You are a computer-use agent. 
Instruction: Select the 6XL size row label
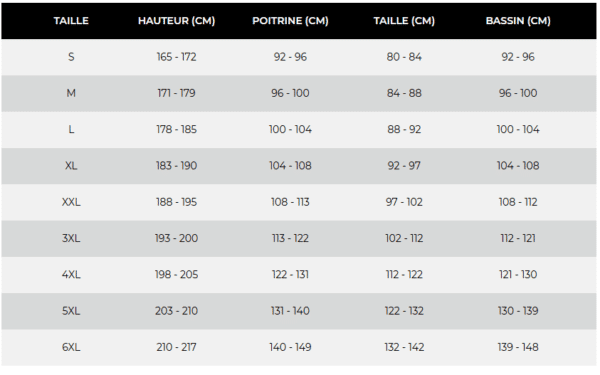tap(71, 347)
